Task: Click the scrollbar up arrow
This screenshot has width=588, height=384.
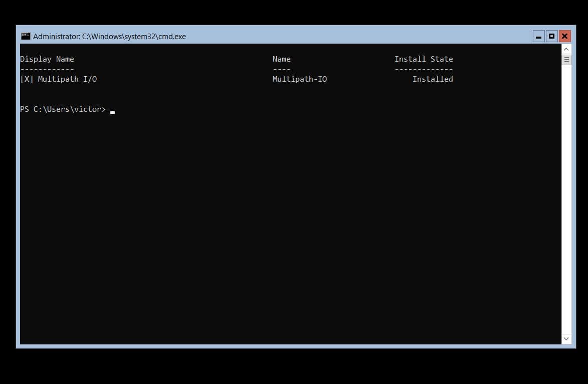Action: (x=566, y=49)
